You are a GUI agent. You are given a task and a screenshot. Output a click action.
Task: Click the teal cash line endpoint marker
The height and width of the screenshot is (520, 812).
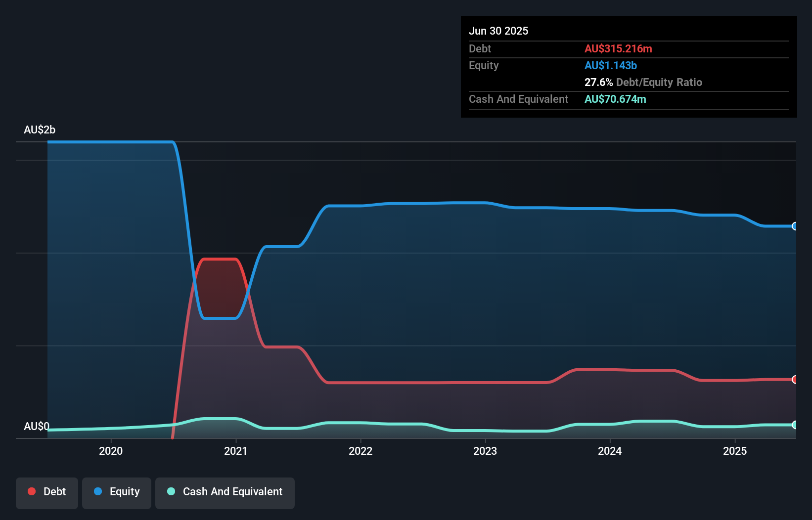click(x=794, y=425)
